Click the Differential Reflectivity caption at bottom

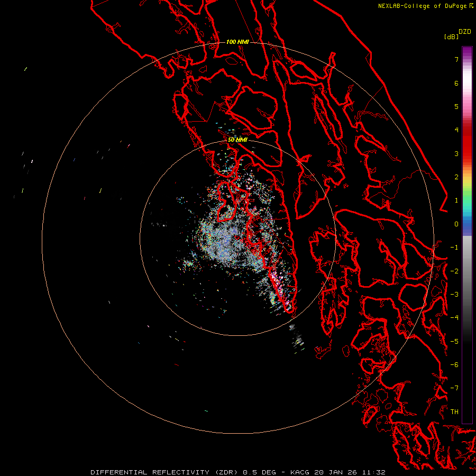click(x=238, y=472)
